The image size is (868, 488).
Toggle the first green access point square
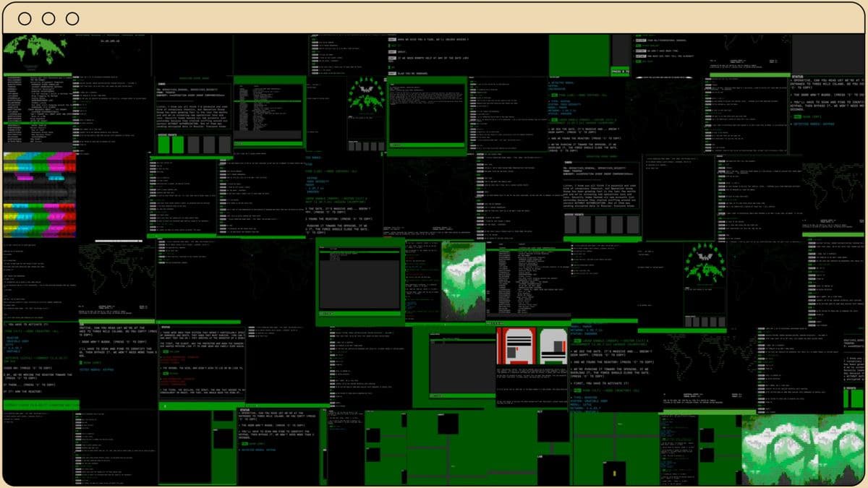164,145
